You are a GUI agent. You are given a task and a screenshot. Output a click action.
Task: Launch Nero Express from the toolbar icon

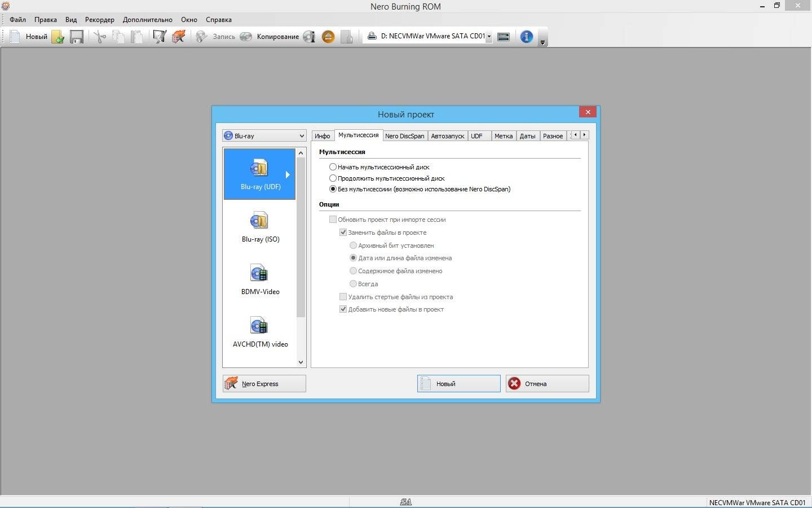click(178, 37)
